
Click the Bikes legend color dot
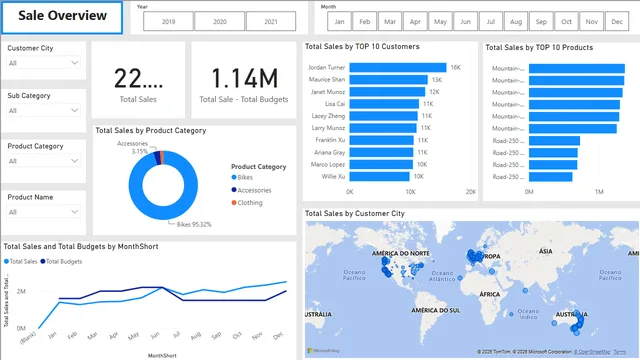234,177
